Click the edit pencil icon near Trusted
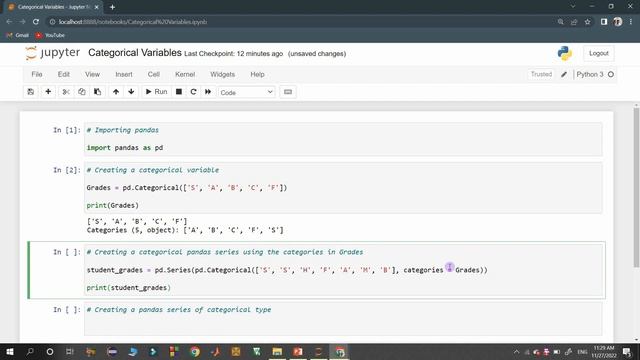 pyautogui.click(x=564, y=74)
